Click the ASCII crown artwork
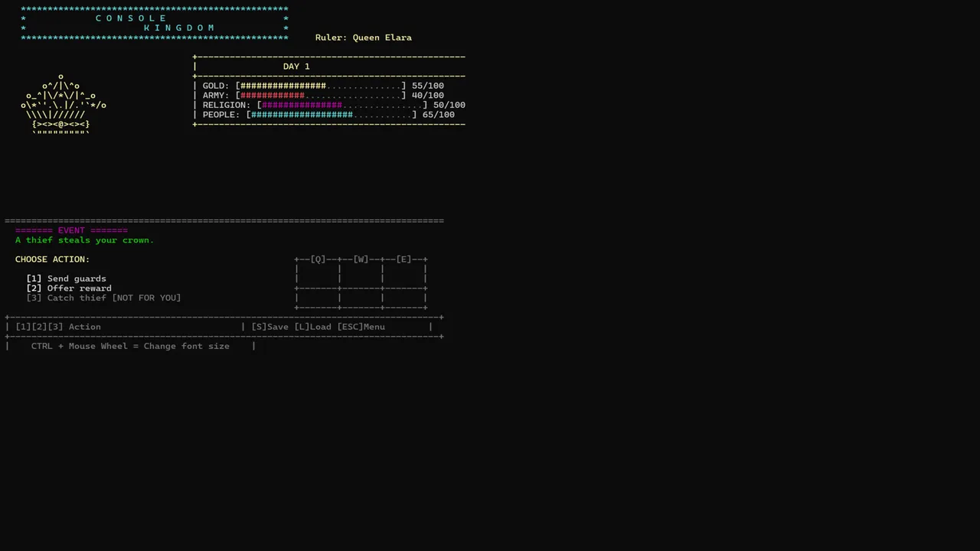 64,105
